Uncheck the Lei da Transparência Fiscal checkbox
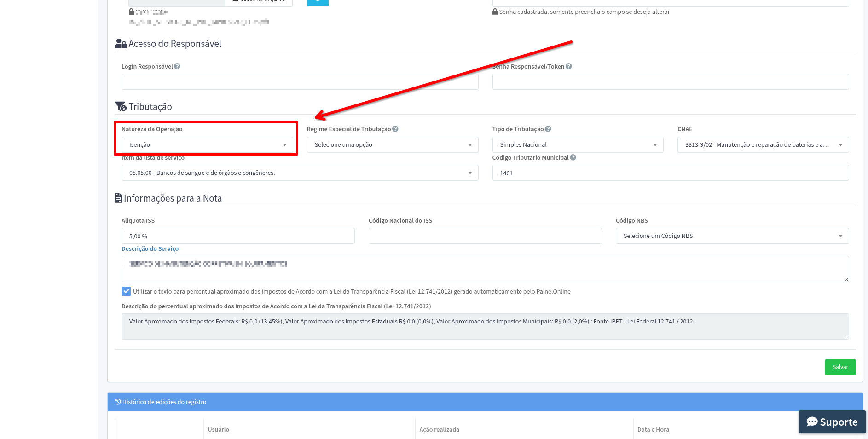Screen dimensions: 868x439 pos(126,291)
